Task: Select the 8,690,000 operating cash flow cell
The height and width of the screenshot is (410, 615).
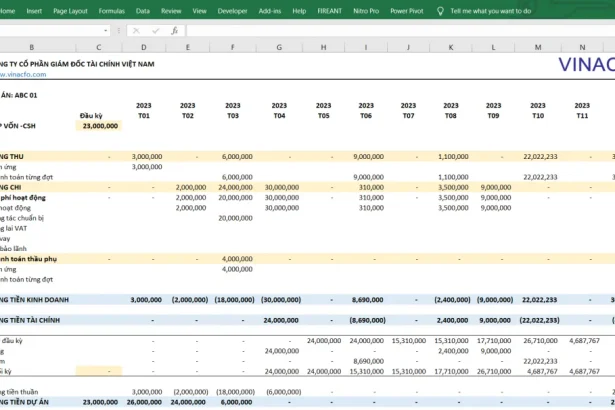Action: coord(368,300)
